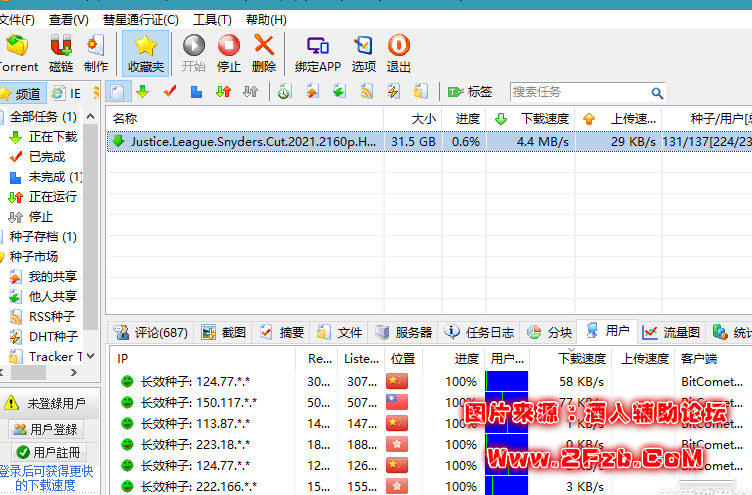752x495 pixels.
Task: Click the 开始 start button
Action: [194, 53]
